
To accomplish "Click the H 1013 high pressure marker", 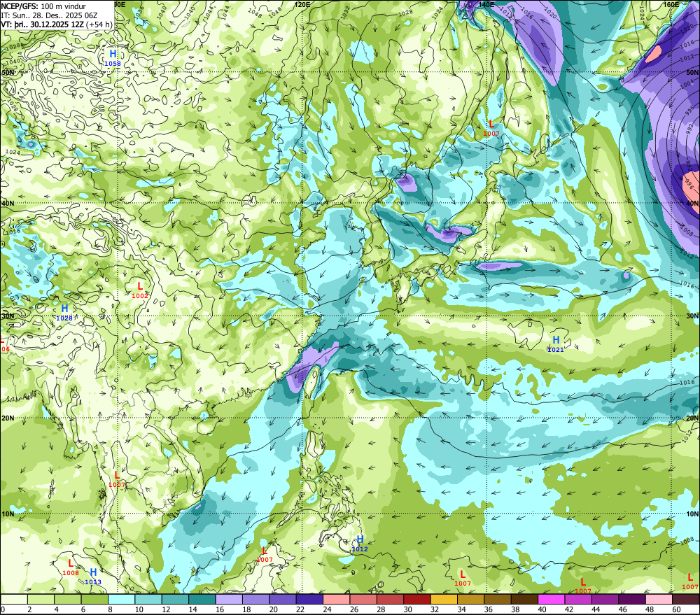I will click(x=93, y=577).
